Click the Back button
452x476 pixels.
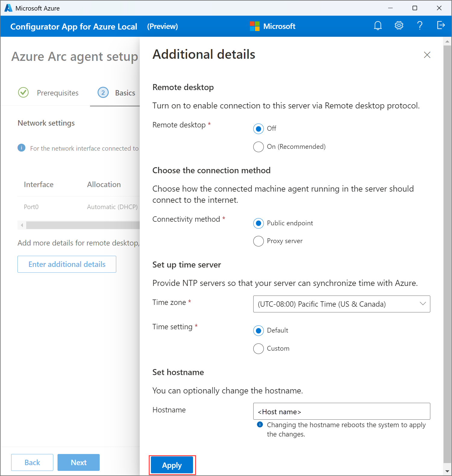32,462
